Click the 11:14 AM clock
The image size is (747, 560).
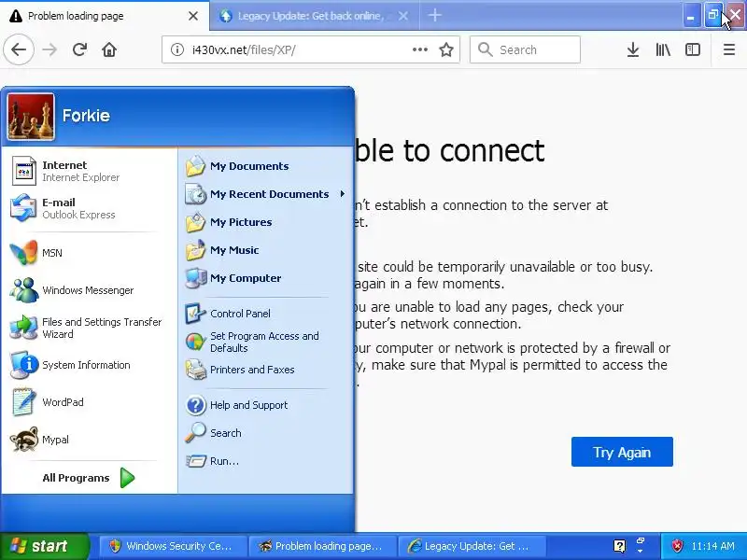coord(712,546)
